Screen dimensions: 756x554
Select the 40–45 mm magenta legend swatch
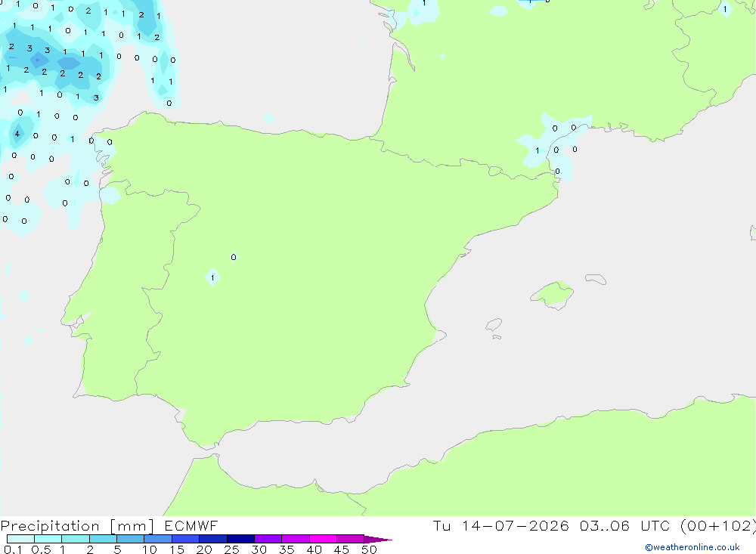[323, 539]
